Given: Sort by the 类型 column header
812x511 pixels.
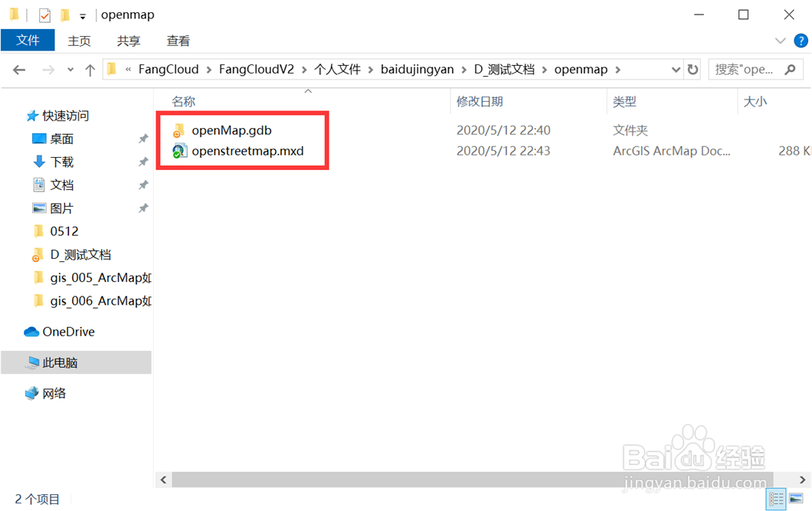Looking at the screenshot, I should [x=624, y=101].
